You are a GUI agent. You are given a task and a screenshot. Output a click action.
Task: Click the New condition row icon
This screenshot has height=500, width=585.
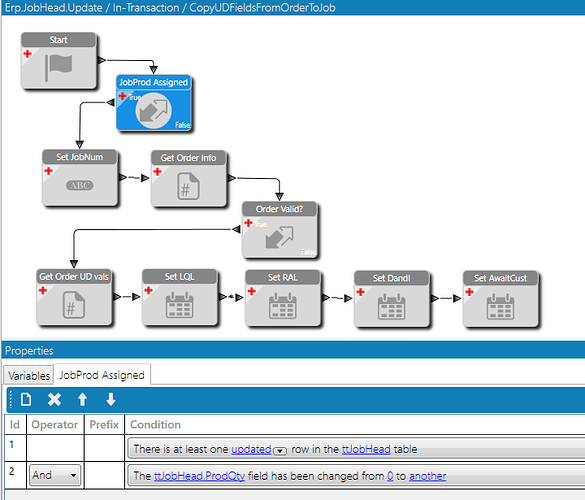26,400
